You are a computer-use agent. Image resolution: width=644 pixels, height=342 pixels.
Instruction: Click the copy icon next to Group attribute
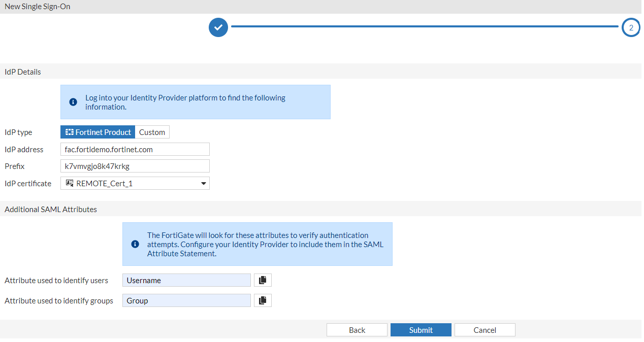263,300
